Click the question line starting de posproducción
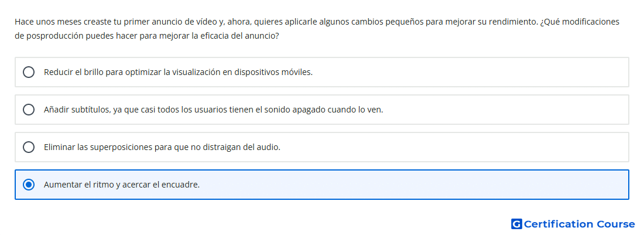The height and width of the screenshot is (235, 644). click(147, 36)
